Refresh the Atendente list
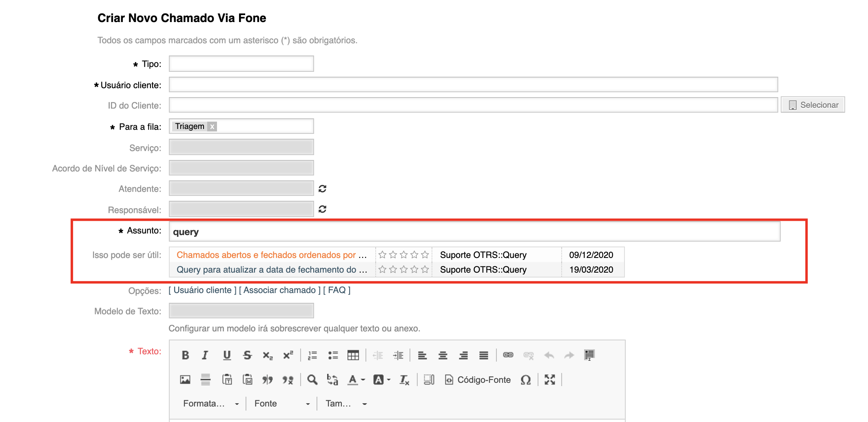 322,189
